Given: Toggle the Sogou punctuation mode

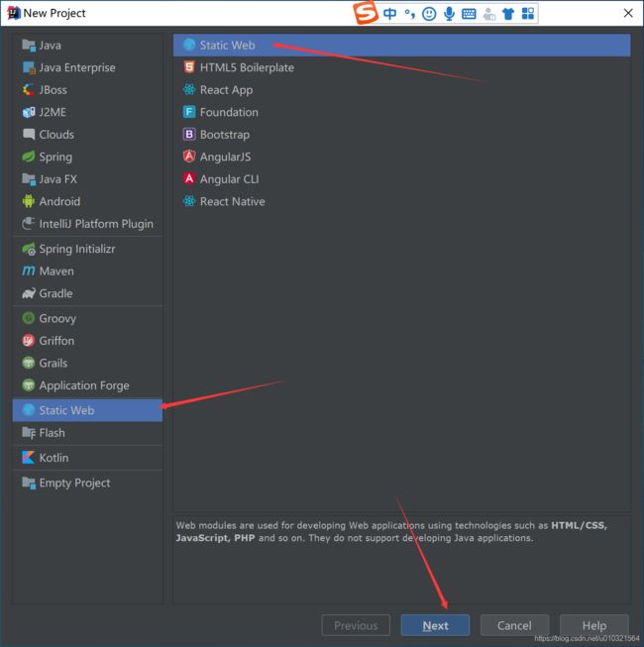Looking at the screenshot, I should [409, 14].
